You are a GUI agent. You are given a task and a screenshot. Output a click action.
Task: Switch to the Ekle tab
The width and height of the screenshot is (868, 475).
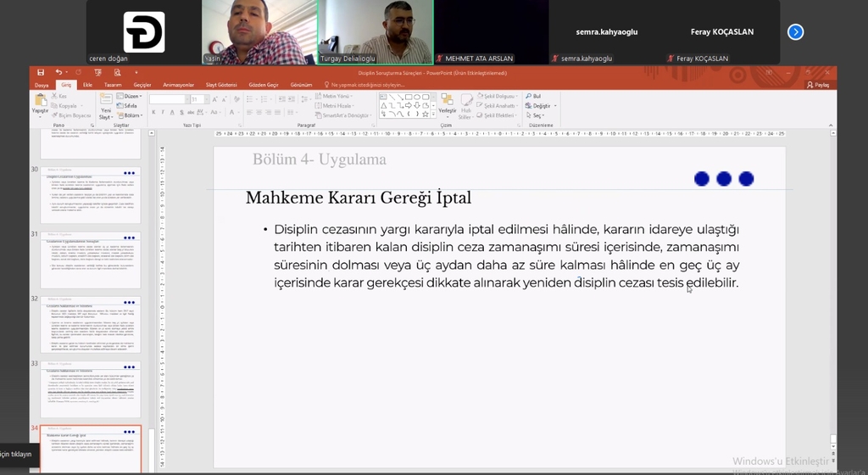pos(87,86)
